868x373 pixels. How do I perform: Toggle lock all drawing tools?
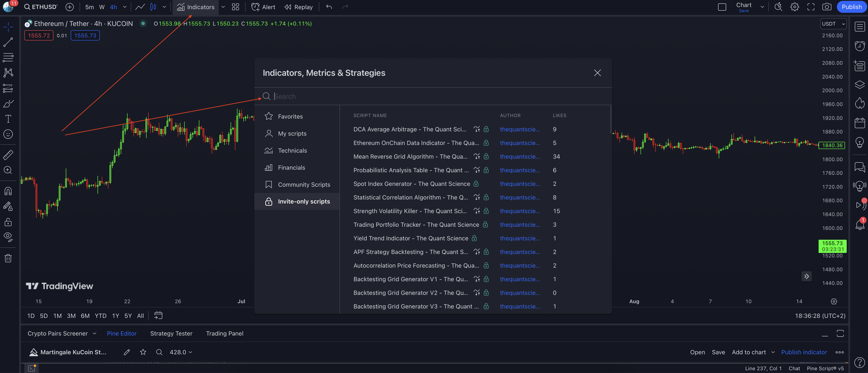coord(8,222)
